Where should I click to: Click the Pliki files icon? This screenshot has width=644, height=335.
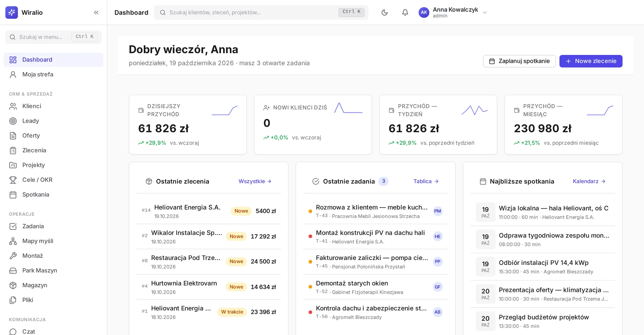[x=13, y=300]
